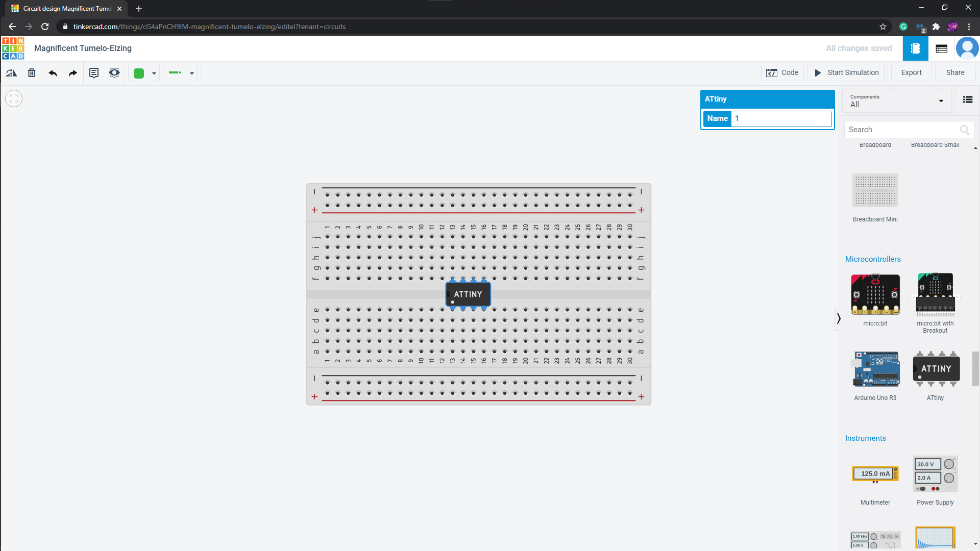Click the Export button
The image size is (980, 551).
[x=911, y=72]
